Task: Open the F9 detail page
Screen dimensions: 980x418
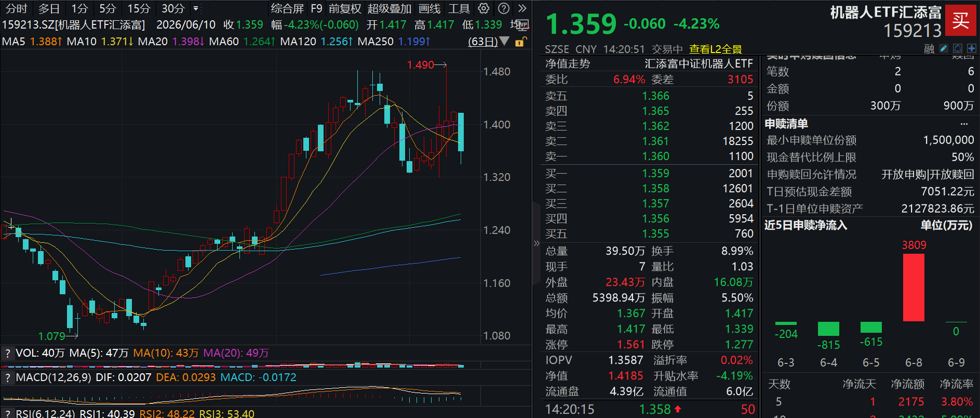Action: 316,9
